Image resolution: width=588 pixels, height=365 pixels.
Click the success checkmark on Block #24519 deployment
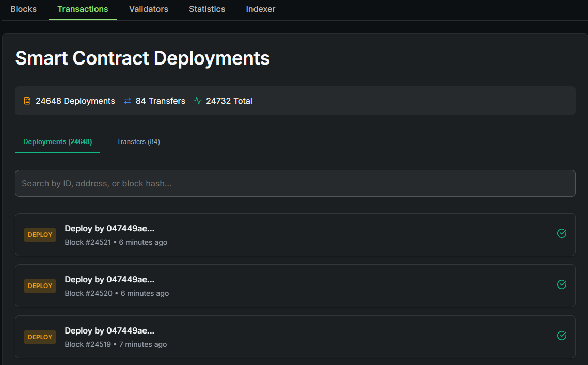(x=562, y=336)
